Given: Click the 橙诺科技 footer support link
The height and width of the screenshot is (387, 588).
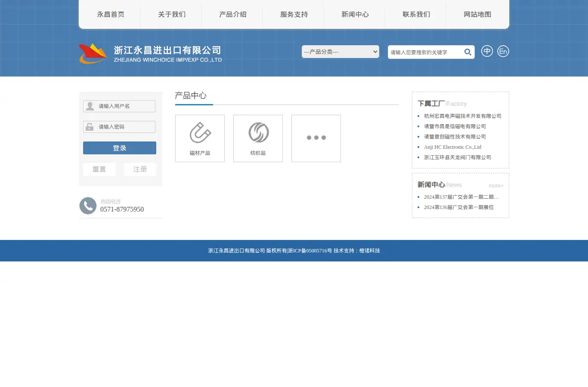Looking at the screenshot, I should pyautogui.click(x=370, y=251).
